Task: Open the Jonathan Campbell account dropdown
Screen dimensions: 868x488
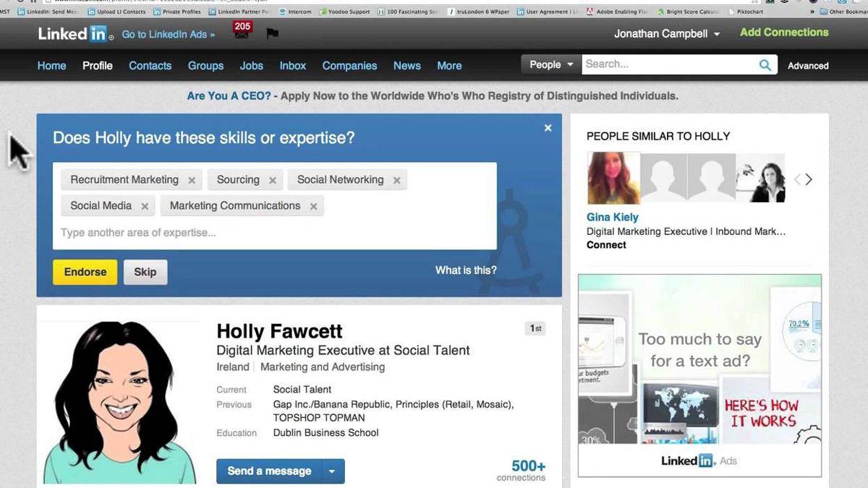Action: (x=666, y=34)
